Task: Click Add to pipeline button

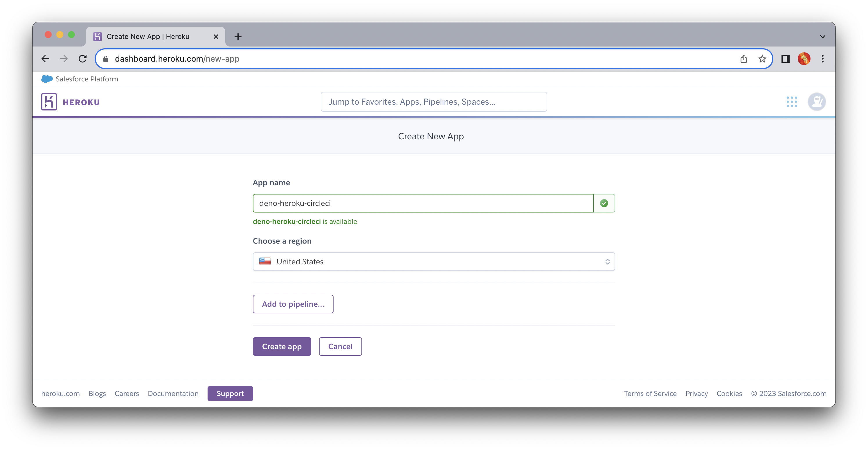Action: tap(293, 304)
